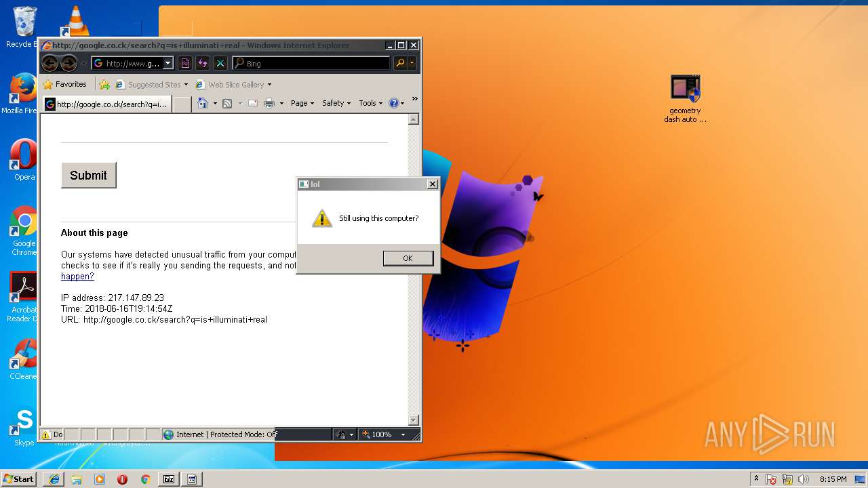868x488 pixels.
Task: Click the Action Center flag tray icon
Action: (771, 479)
